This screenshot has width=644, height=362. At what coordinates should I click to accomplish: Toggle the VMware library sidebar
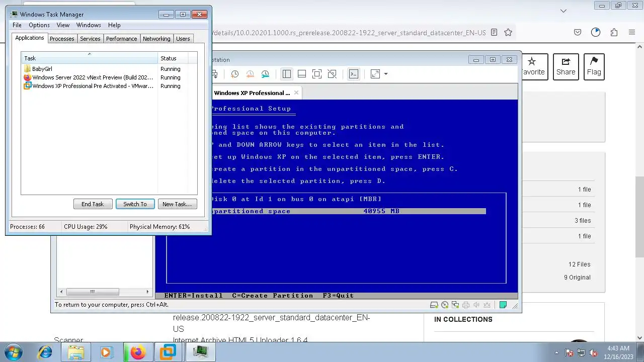coord(287,74)
